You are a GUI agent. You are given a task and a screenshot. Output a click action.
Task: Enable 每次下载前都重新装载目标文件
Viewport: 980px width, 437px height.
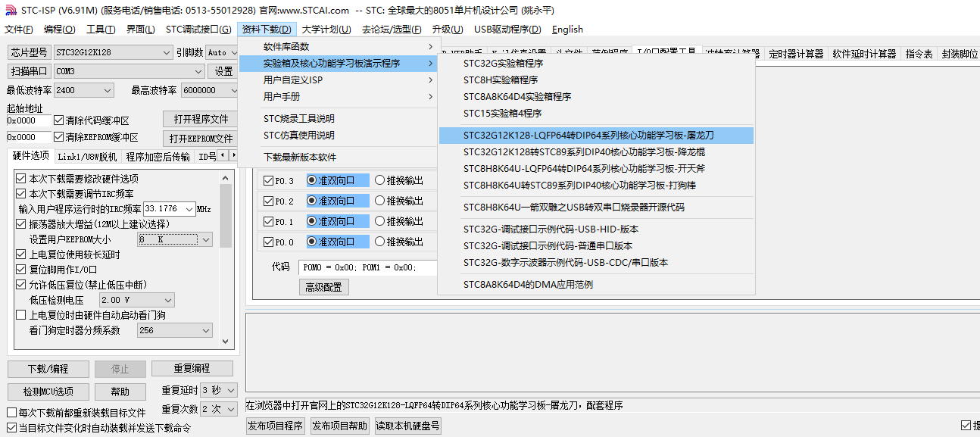(x=11, y=413)
